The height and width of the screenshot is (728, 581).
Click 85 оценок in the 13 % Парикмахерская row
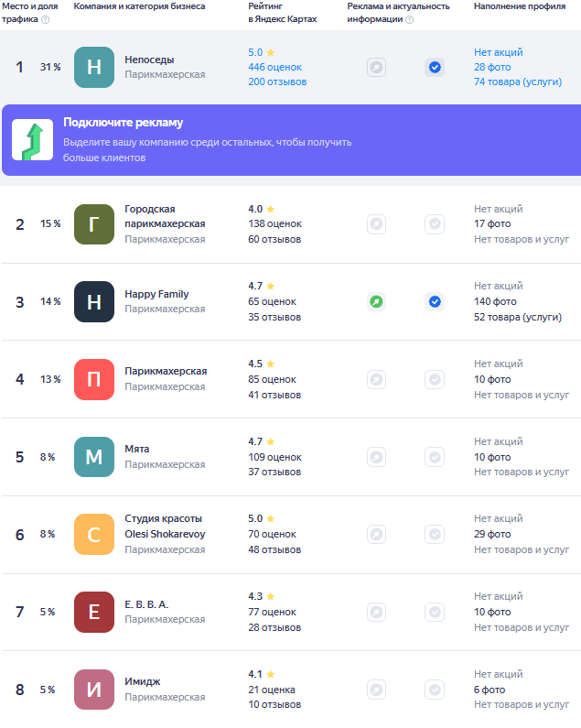click(272, 379)
